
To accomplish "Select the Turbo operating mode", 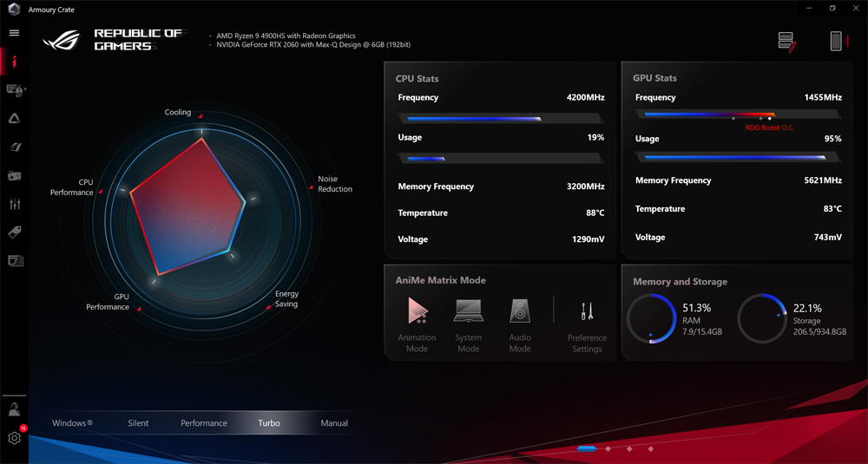I will pos(269,423).
